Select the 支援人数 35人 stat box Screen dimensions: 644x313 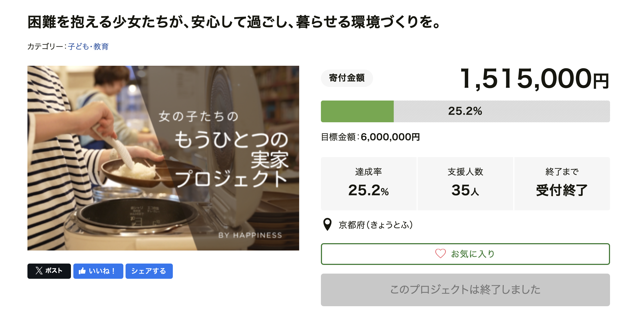coord(465,183)
